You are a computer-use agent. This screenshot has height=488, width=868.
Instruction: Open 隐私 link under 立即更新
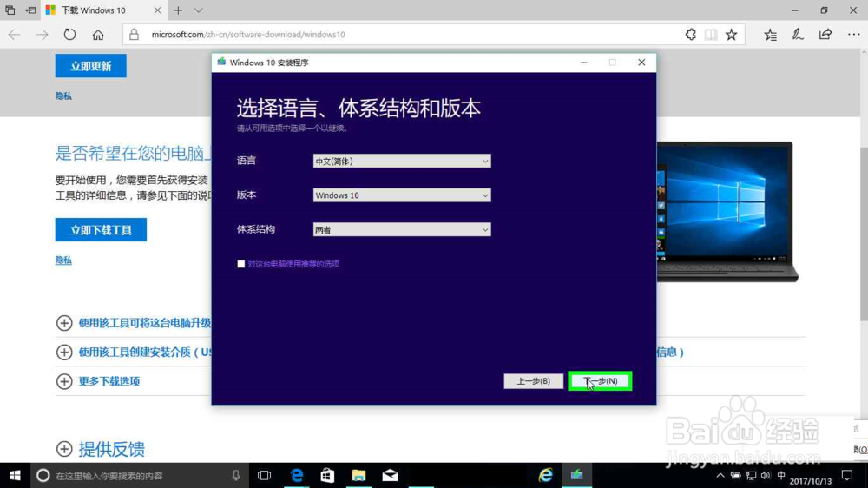pos(63,96)
